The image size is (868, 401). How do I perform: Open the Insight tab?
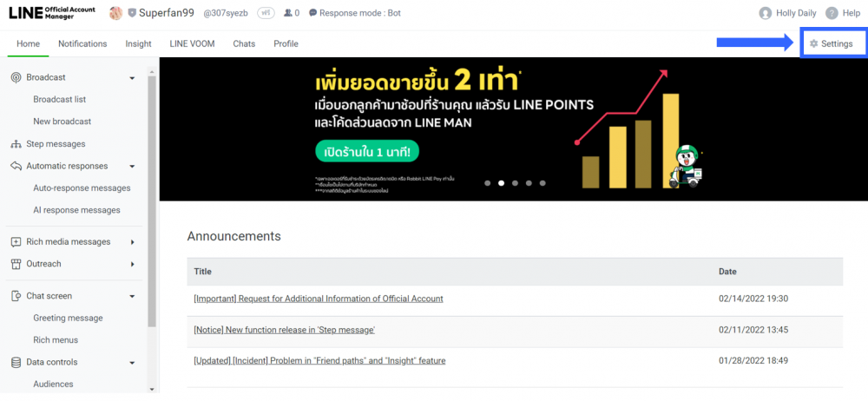coord(138,43)
